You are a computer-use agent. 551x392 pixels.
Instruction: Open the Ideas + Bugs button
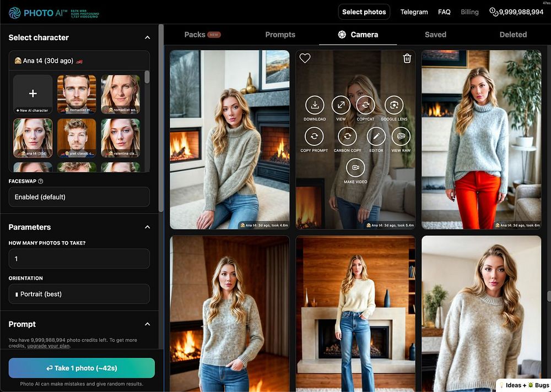523,385
